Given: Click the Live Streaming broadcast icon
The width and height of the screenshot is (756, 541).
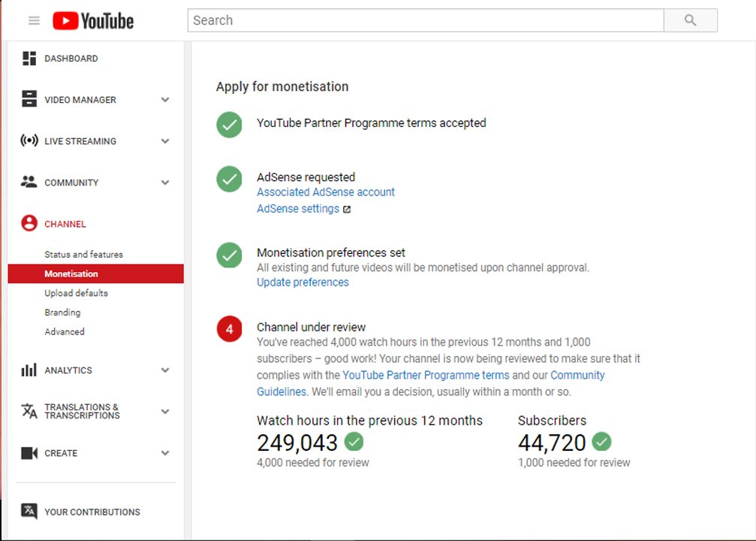Looking at the screenshot, I should [29, 141].
